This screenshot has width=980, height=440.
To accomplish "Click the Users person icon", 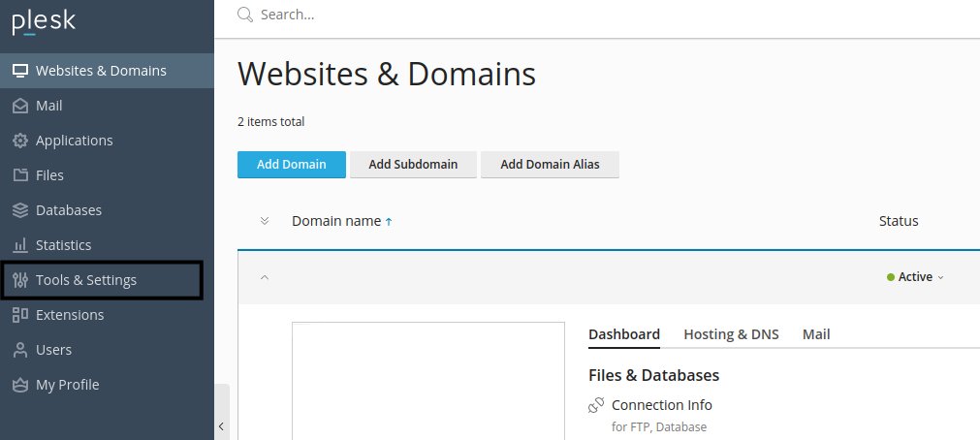I will pos(20,350).
